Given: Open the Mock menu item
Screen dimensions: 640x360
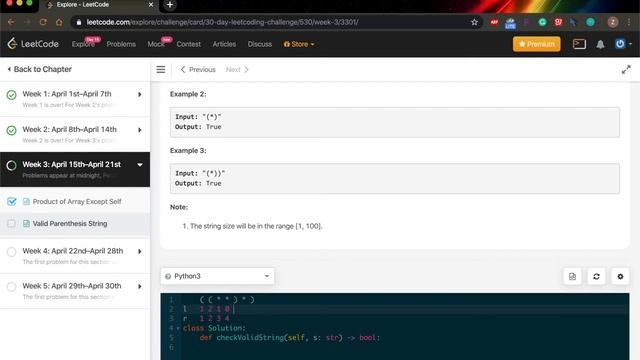Looking at the screenshot, I should coord(156,44).
